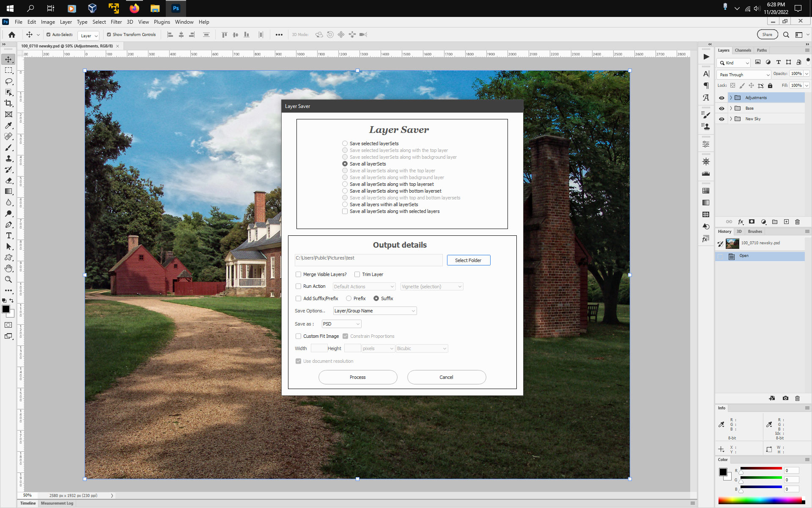
Task: Select the Move tool
Action: (8, 59)
